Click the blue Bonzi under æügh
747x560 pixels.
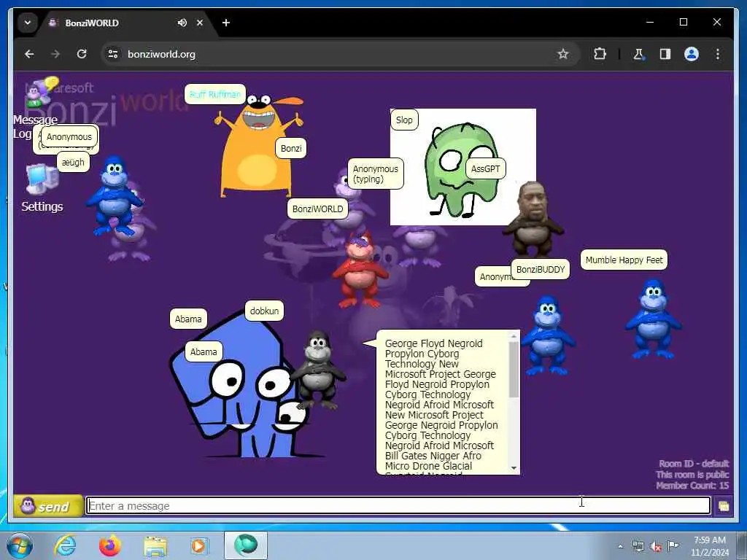point(113,196)
